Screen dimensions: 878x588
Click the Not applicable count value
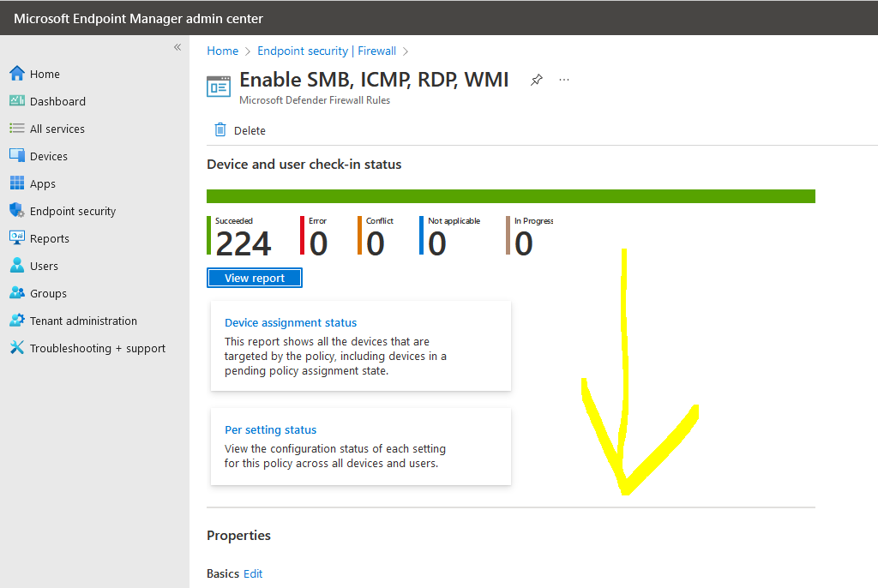436,243
